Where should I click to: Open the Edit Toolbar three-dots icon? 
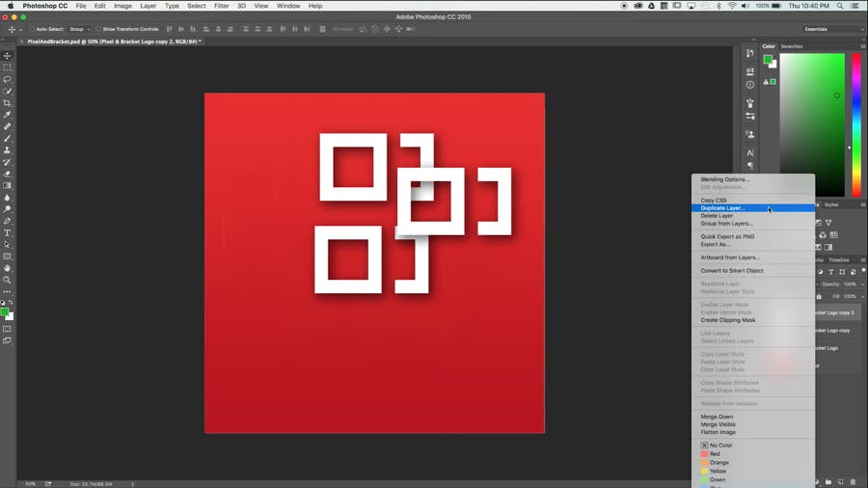[x=7, y=291]
